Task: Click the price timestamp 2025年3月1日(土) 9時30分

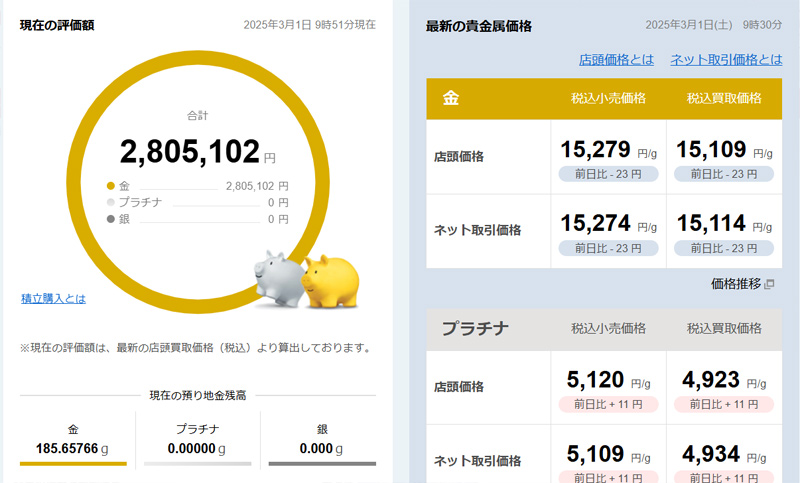Action: tap(713, 24)
